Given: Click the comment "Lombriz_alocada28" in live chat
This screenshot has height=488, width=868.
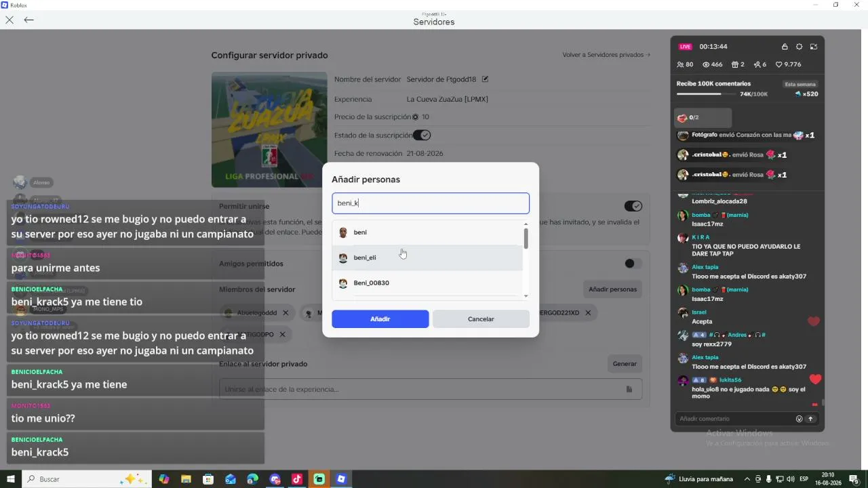Looking at the screenshot, I should pyautogui.click(x=719, y=201).
